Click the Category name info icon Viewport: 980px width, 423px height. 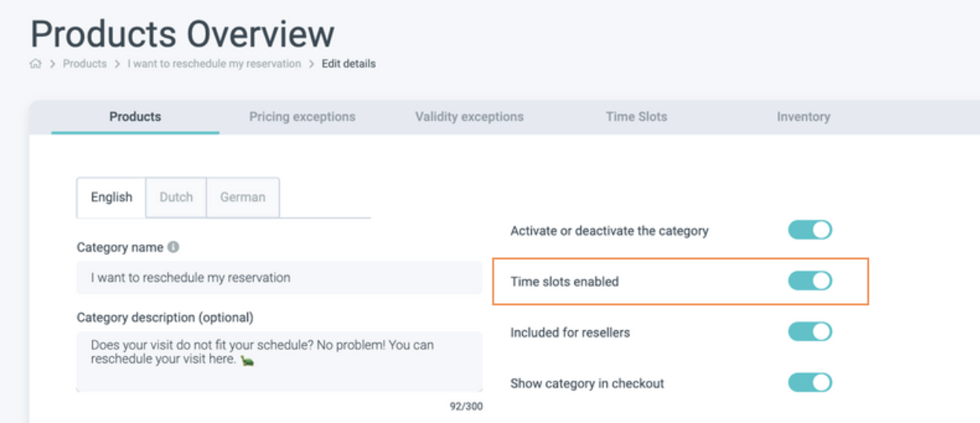(x=173, y=247)
